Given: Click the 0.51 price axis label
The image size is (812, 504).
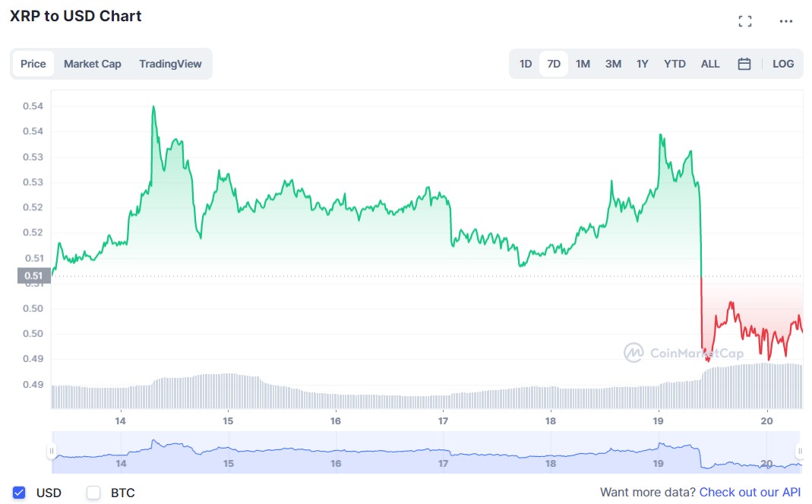Looking at the screenshot, I should click(x=33, y=275).
